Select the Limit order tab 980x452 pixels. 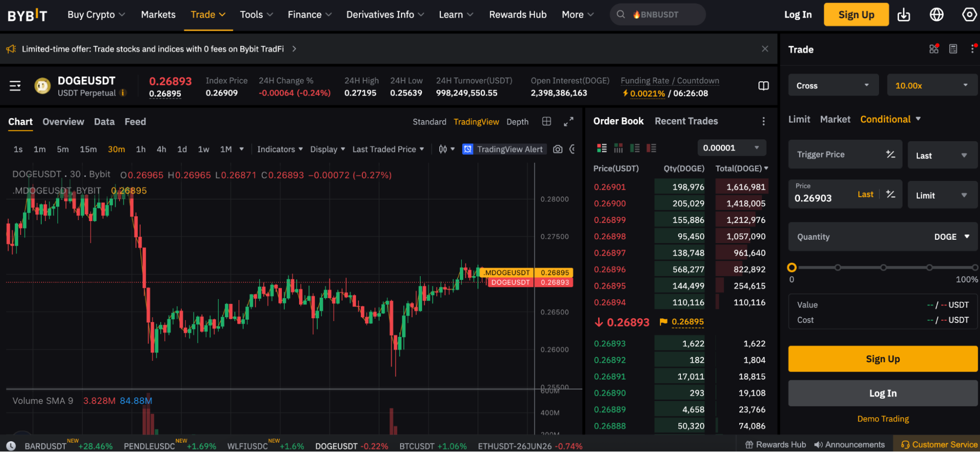pos(799,119)
